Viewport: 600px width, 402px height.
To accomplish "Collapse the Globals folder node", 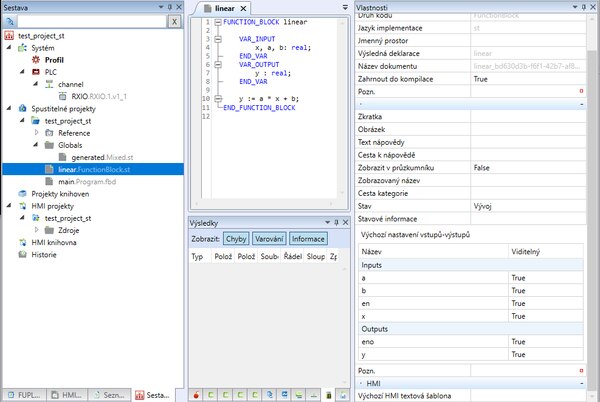I will 36,145.
